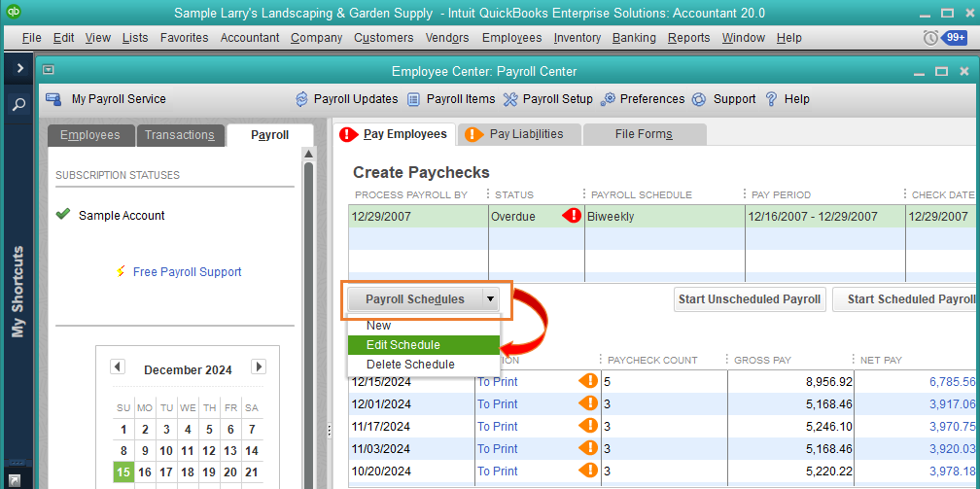Click the Payroll Setup tools icon
This screenshot has width=980, height=489.
[x=510, y=99]
